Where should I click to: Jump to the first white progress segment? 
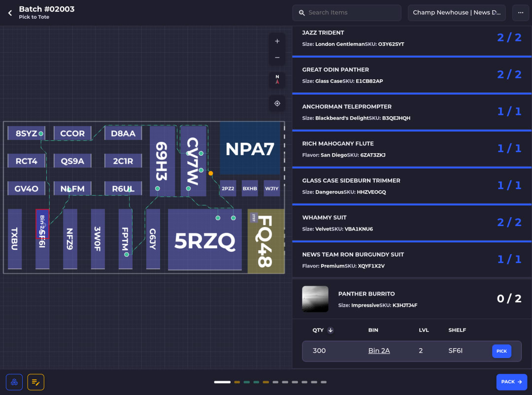[222, 382]
